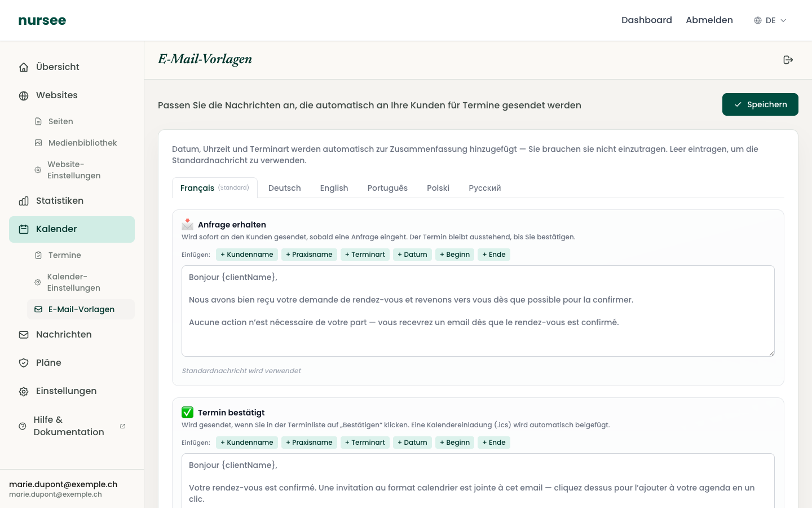Viewport: 812px width, 508px height.
Task: Click the external link icon beside Hilfe & Dokumentation
Action: [122, 426]
